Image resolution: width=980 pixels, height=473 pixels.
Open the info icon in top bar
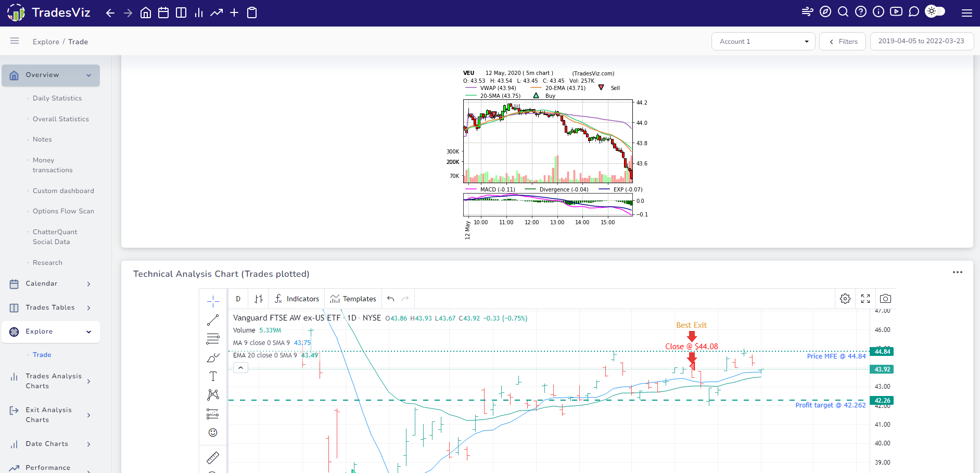tap(879, 11)
